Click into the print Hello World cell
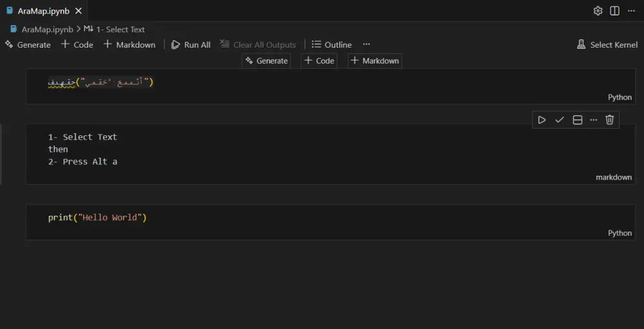Viewport: 644px width, 329px height. click(258, 218)
